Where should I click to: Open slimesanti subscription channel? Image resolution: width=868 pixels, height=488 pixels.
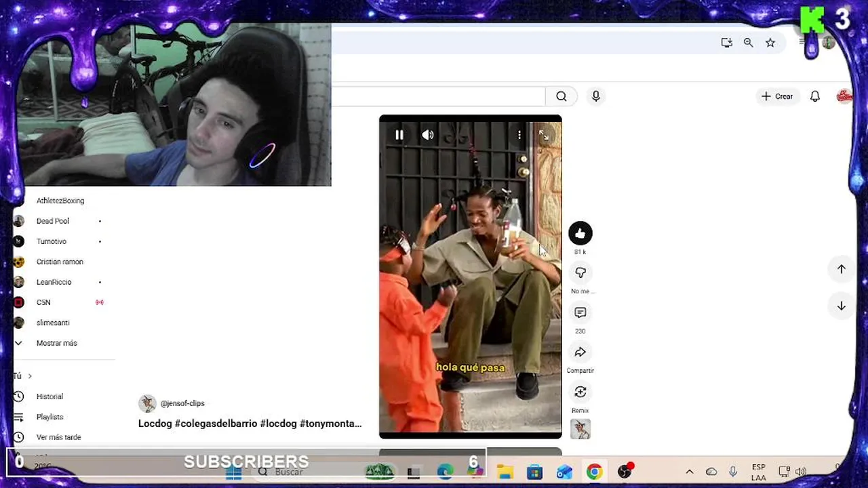[x=53, y=323]
